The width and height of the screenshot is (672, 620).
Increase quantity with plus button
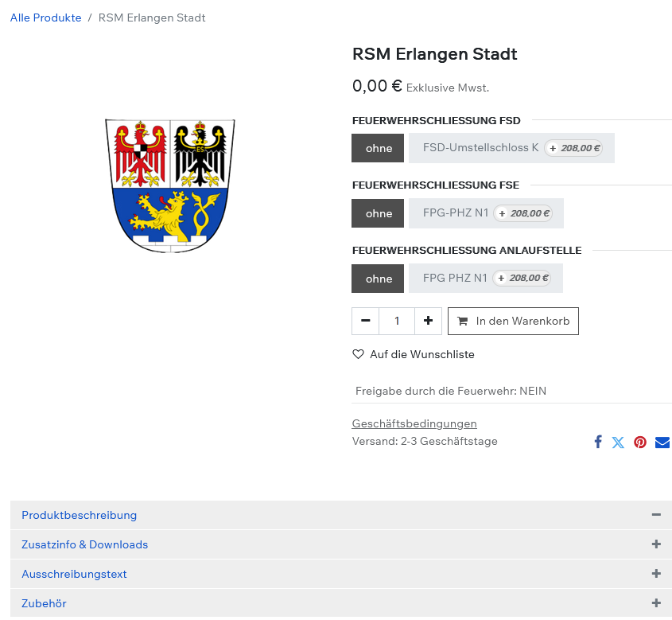(428, 321)
